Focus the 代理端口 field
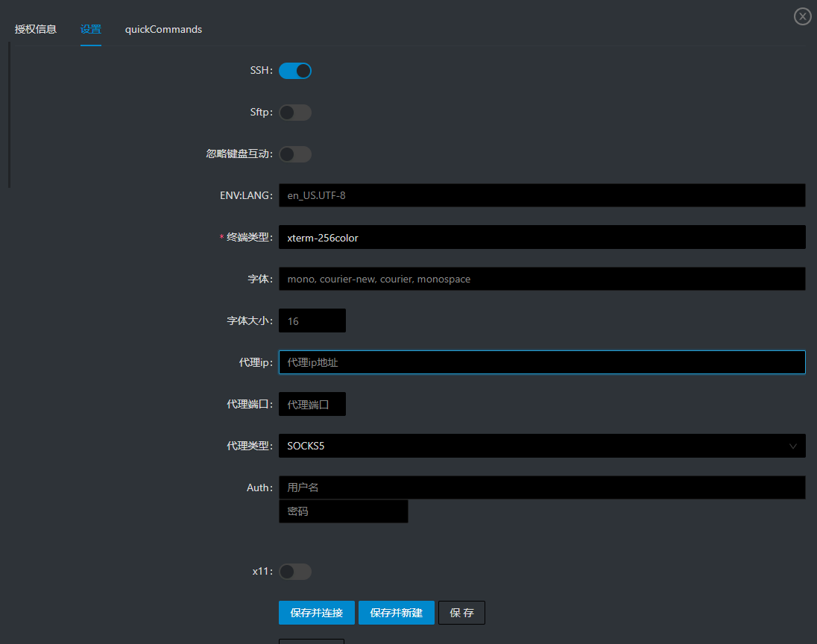The image size is (817, 644). [312, 404]
